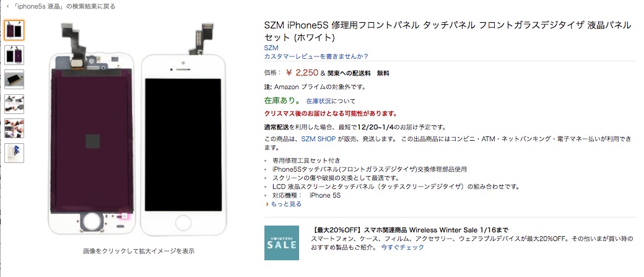The width and height of the screenshot is (644, 277).
Task: Open the 在庫状況 link
Action: point(318,100)
